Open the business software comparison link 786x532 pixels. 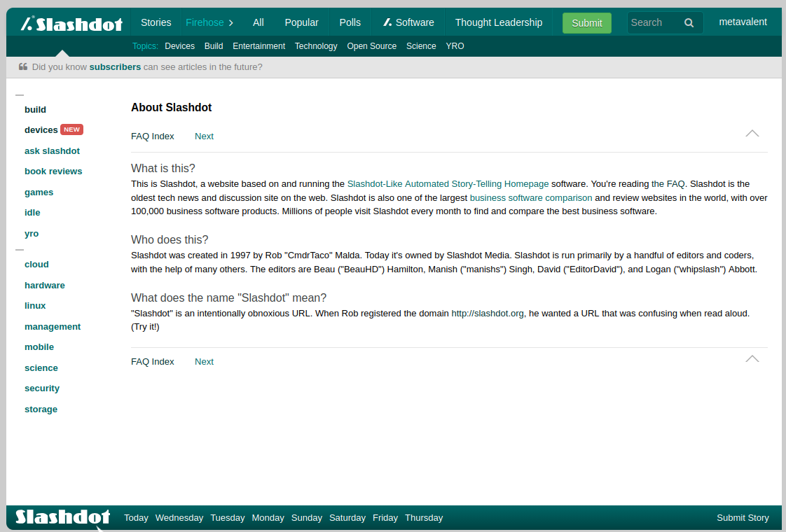click(530, 198)
